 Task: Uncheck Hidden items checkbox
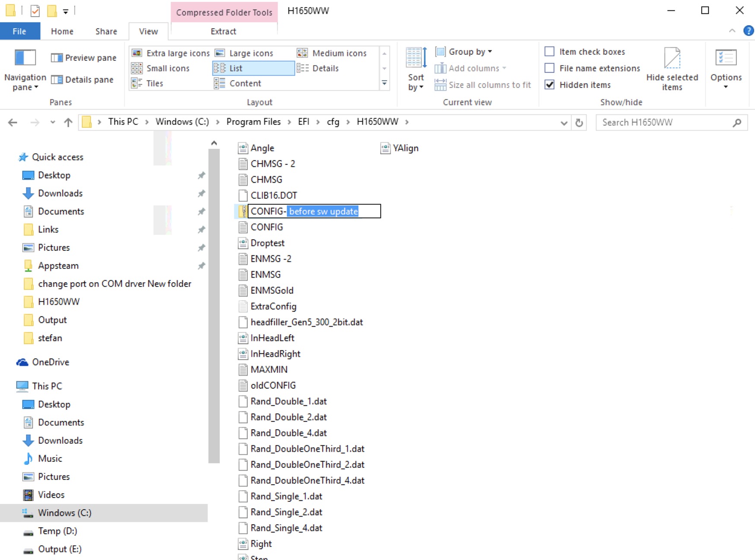coord(549,85)
